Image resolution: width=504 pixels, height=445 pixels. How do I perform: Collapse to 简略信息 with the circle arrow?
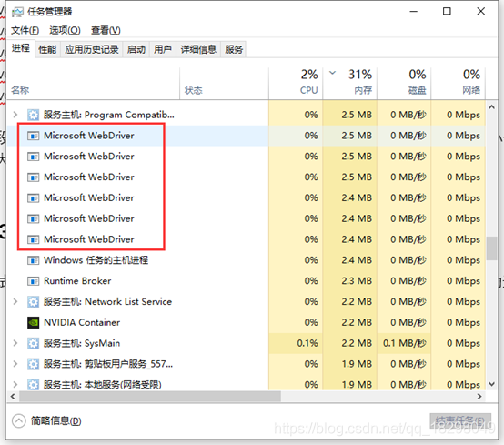pyautogui.click(x=18, y=420)
